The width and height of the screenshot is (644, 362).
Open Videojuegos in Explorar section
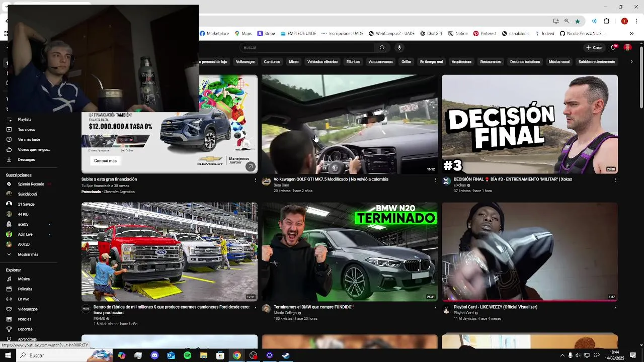(29, 309)
